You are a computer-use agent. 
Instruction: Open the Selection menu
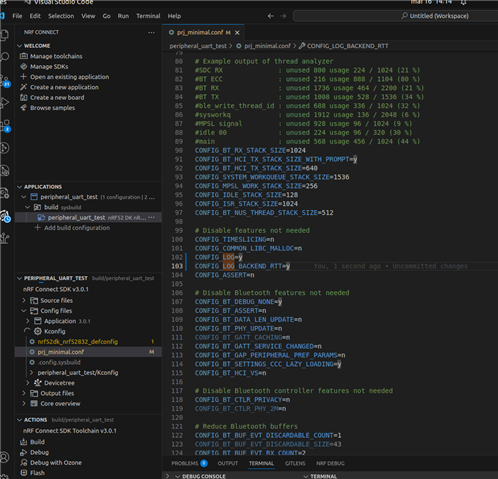(61, 16)
